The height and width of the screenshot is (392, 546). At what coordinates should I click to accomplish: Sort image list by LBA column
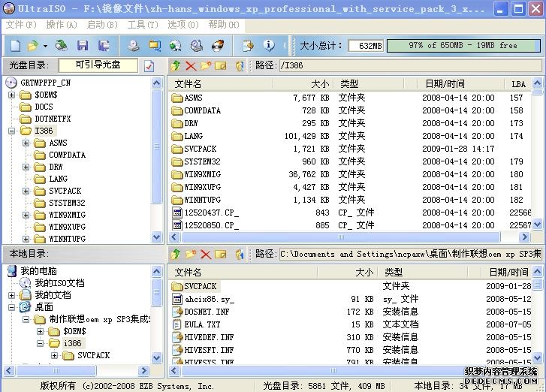(x=517, y=84)
